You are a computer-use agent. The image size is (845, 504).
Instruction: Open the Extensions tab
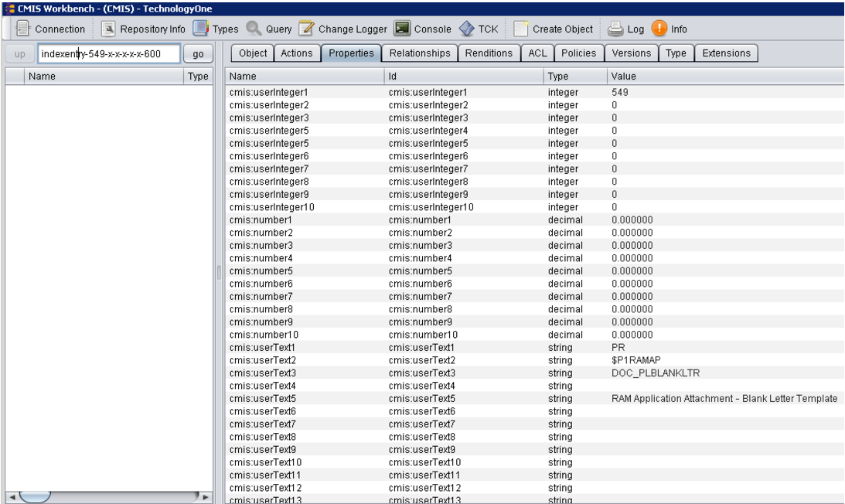pos(727,53)
